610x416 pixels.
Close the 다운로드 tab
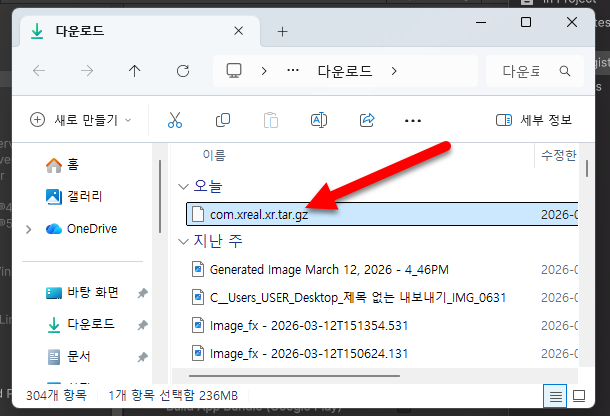tap(238, 31)
